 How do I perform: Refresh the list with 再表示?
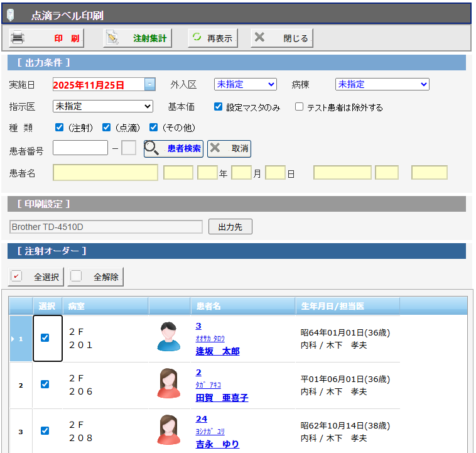point(213,38)
